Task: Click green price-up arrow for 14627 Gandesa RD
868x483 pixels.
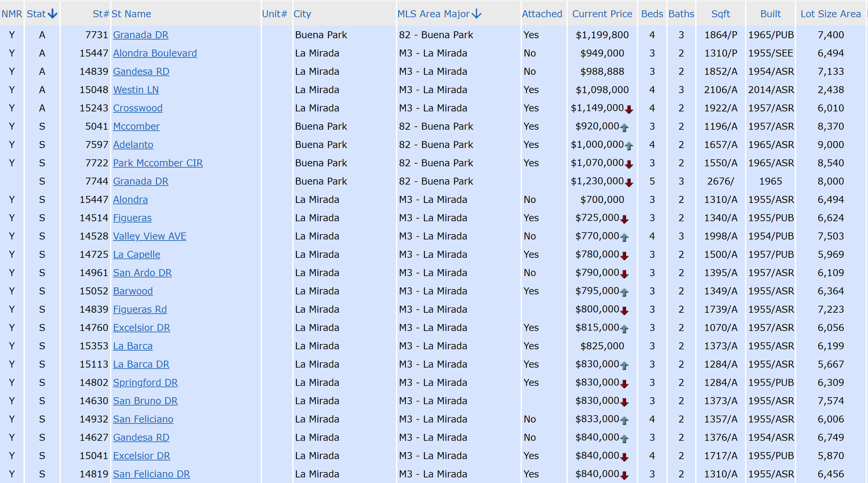Action: (624, 439)
